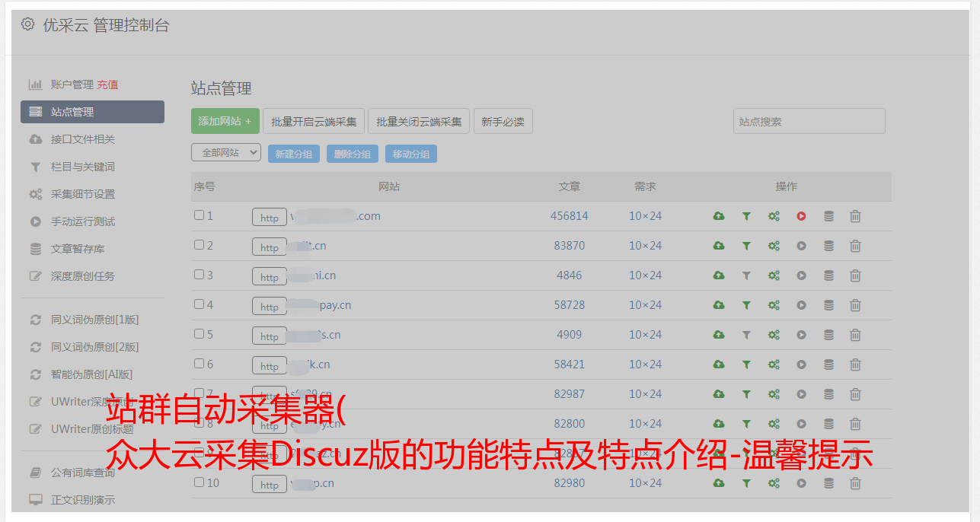The height and width of the screenshot is (522, 980).
Task: Tick the checkbox for site row 1
Action: 199,215
